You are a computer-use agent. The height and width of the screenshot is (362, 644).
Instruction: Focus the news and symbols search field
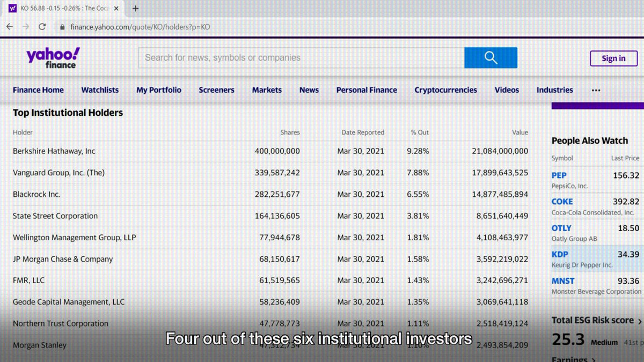tap(301, 58)
